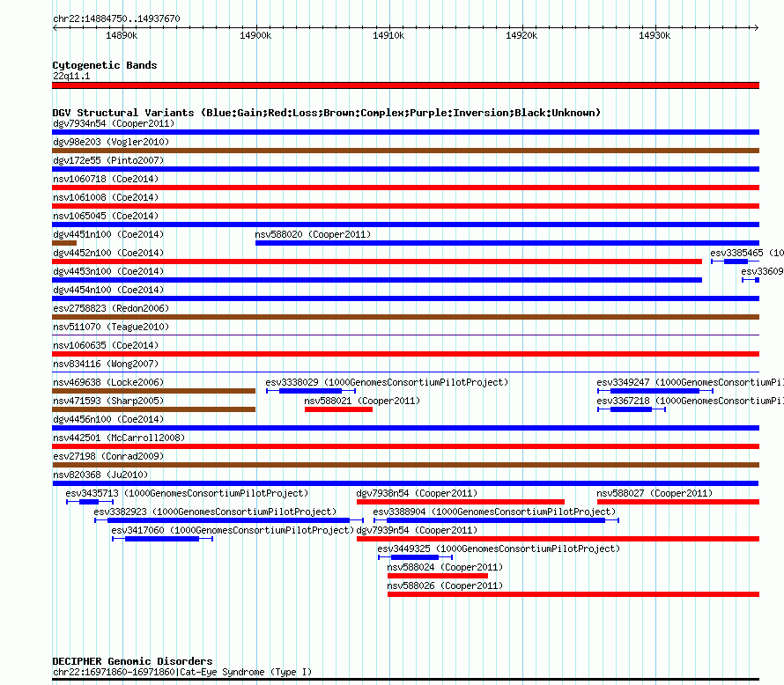This screenshot has height=685, width=784.
Task: Click the red nsv588021 loss bar
Action: [338, 409]
